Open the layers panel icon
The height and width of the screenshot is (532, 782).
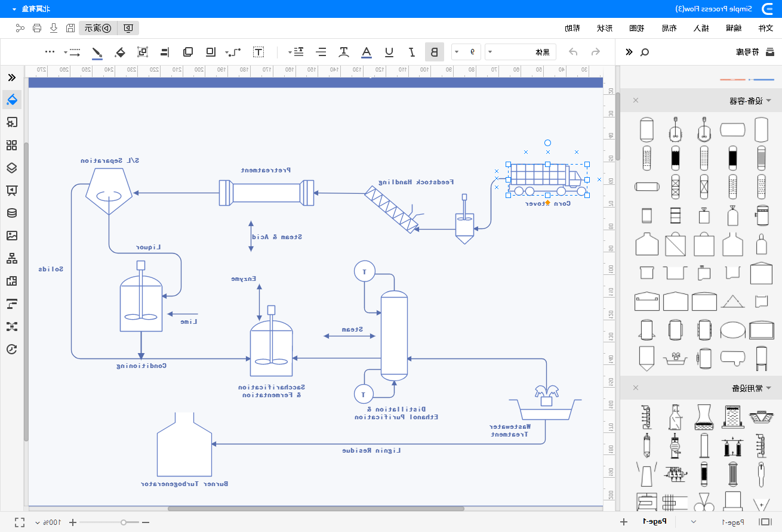11,168
